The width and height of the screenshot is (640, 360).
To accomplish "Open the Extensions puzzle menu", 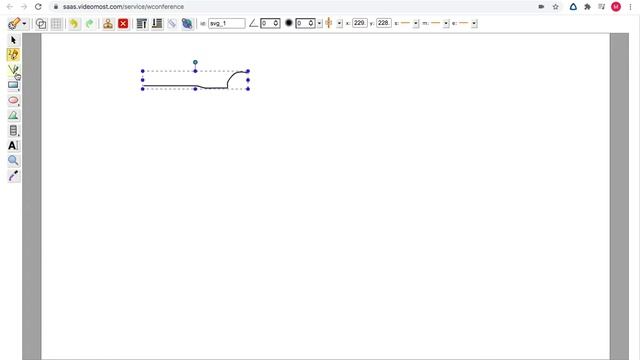I will [x=587, y=7].
